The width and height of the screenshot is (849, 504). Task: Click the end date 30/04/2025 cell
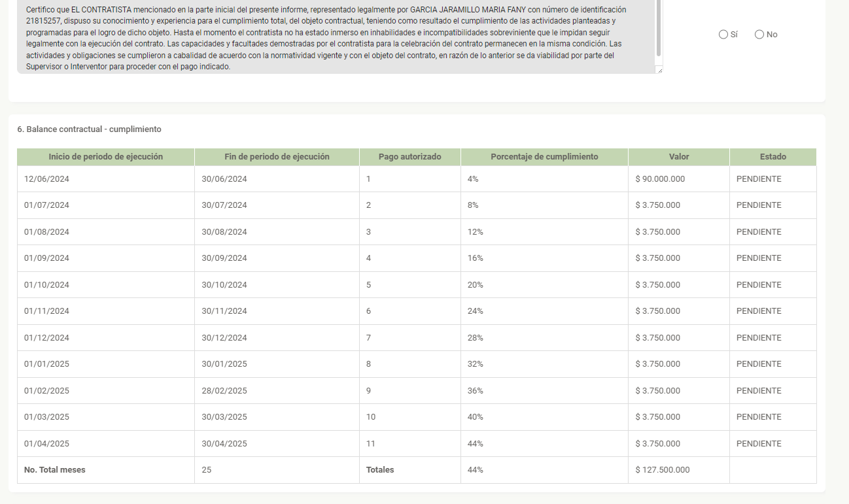[x=277, y=444]
